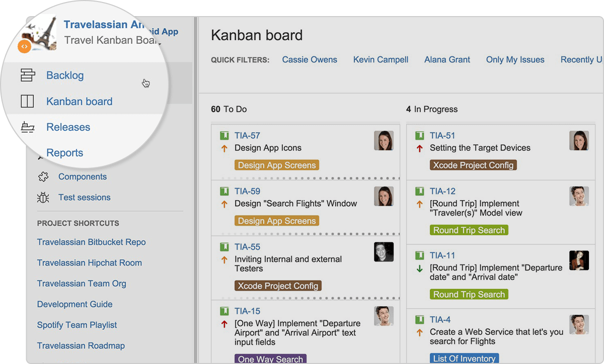
Task: Toggle the Only My Issues quick filter
Action: (515, 59)
